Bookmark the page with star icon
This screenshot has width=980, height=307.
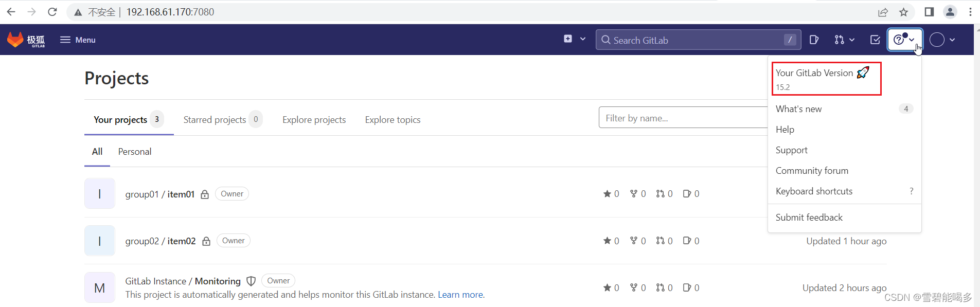pyautogui.click(x=903, y=12)
